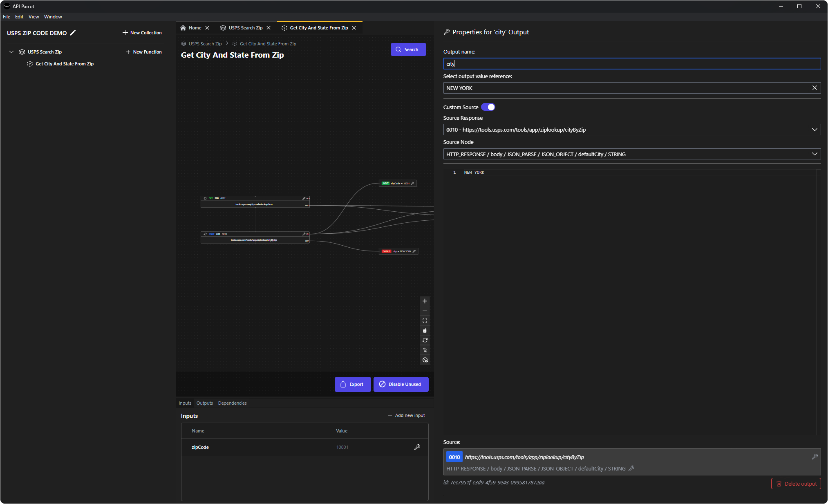Screen dimensions: 828x504
Task: Open the View menu
Action: [34, 17]
